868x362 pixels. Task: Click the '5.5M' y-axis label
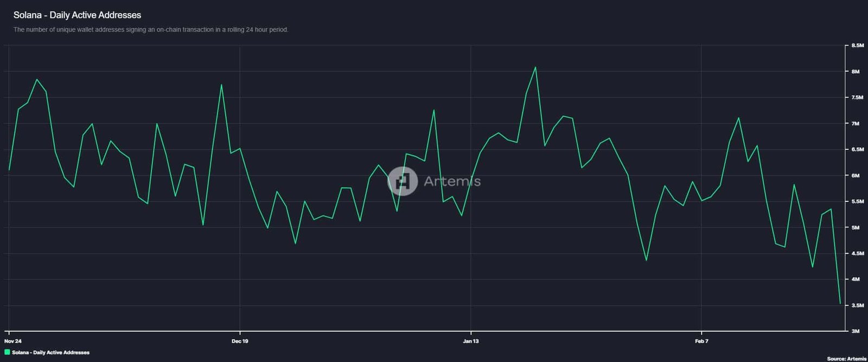[857, 201]
